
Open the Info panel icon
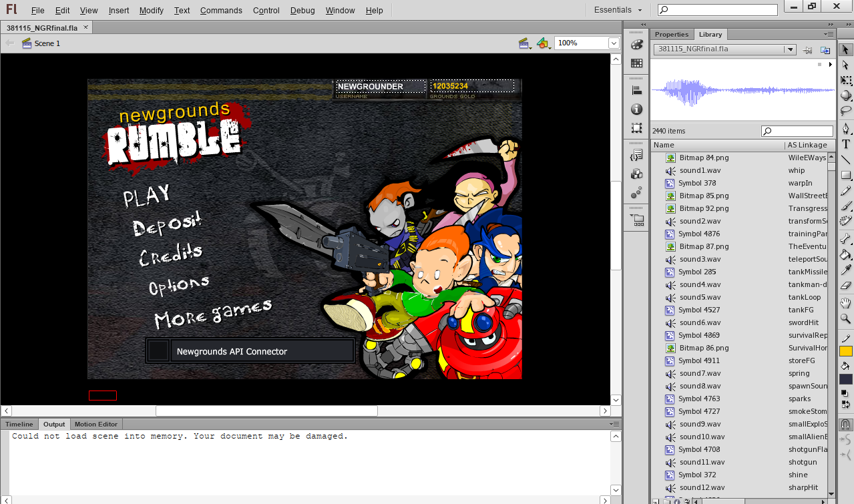coord(636,109)
